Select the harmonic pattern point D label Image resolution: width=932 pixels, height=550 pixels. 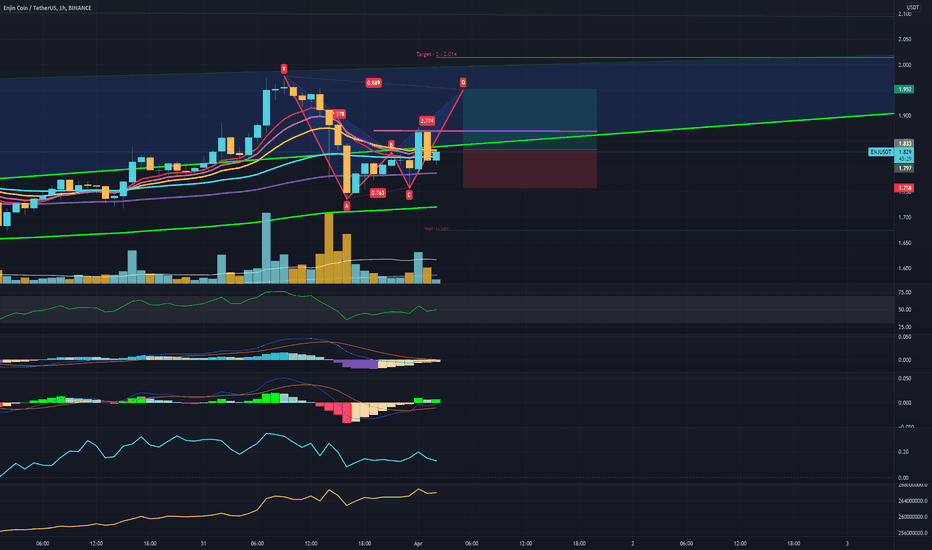coord(463,82)
